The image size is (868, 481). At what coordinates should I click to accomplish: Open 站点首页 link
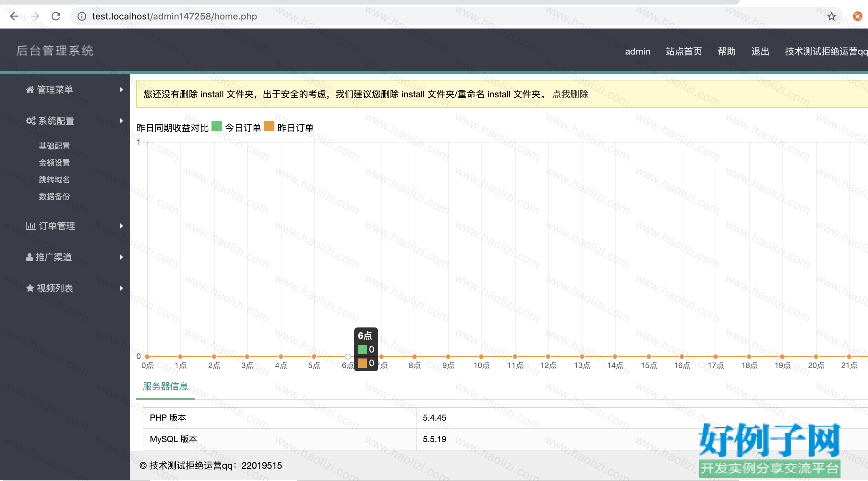[x=684, y=51]
